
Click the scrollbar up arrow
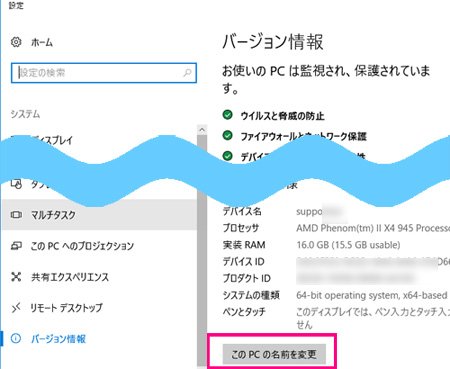(202, 129)
